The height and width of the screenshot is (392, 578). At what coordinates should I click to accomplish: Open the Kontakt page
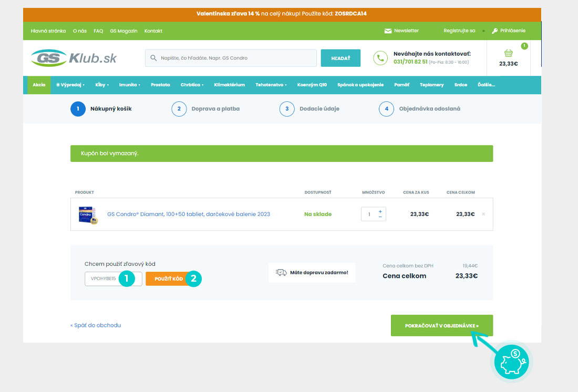click(x=153, y=31)
